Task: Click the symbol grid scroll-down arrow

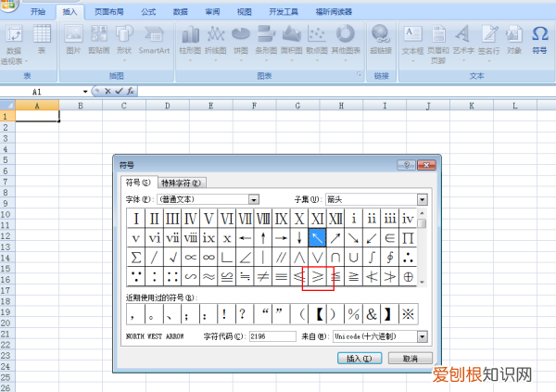Action: tap(422, 282)
